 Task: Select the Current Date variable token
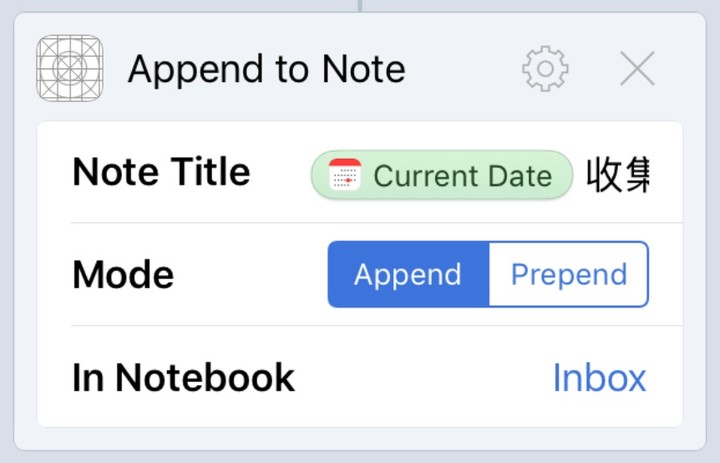442,175
